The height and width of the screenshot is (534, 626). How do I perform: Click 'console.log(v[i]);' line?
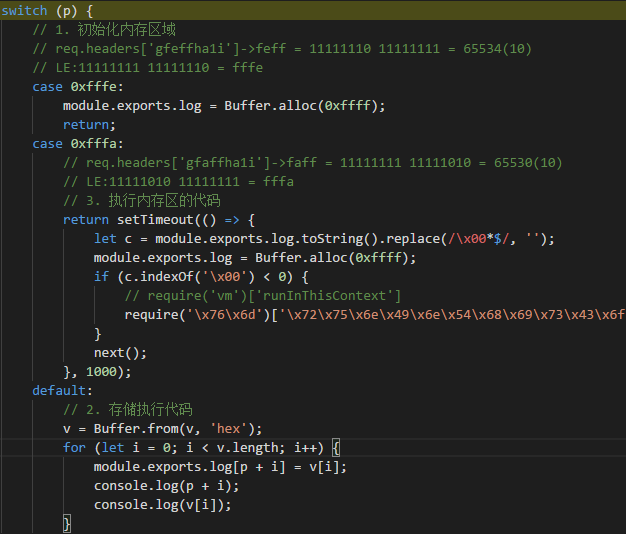tap(162, 505)
